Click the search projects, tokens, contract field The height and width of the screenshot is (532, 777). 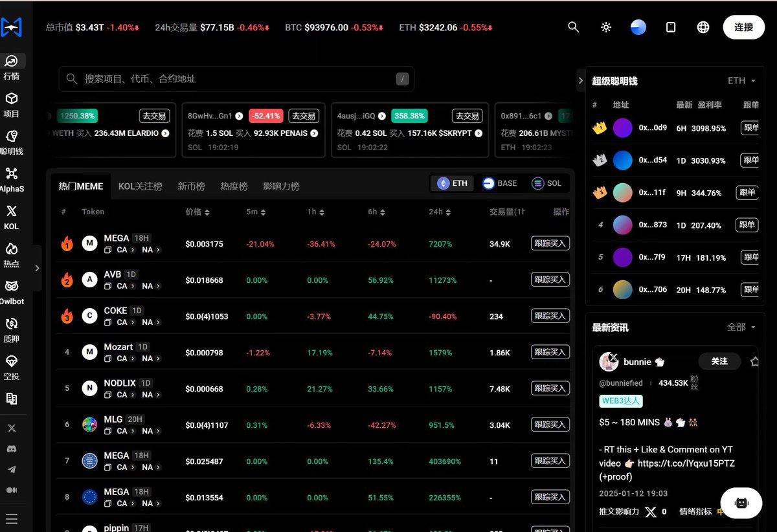236,79
